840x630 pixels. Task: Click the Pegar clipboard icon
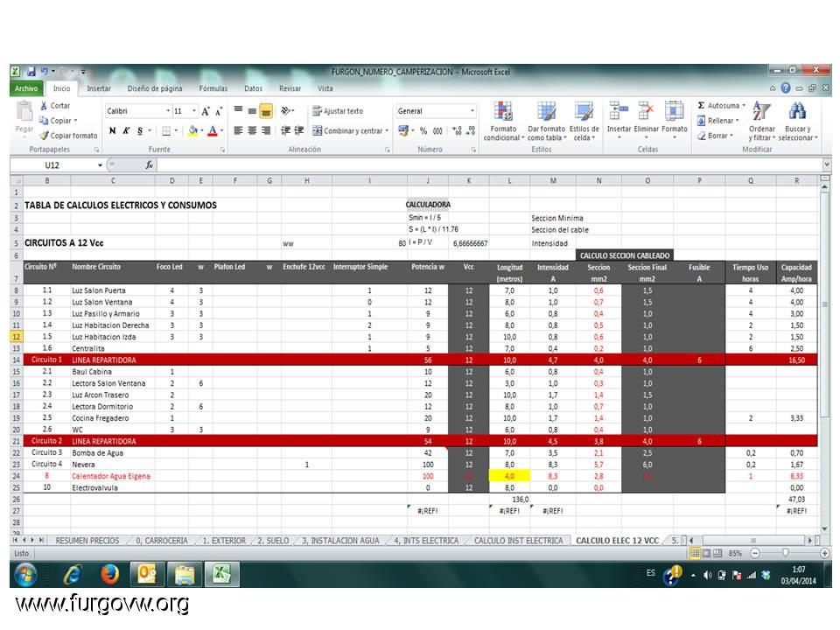[x=24, y=111]
